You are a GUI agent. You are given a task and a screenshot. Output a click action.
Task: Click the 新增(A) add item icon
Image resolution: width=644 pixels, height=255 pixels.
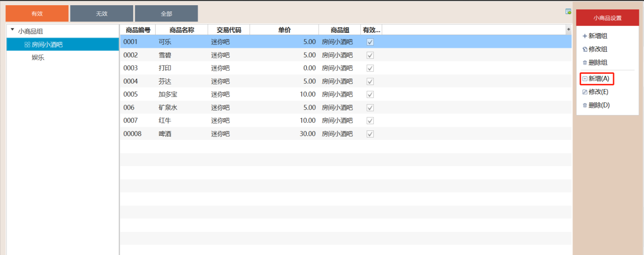pos(585,79)
